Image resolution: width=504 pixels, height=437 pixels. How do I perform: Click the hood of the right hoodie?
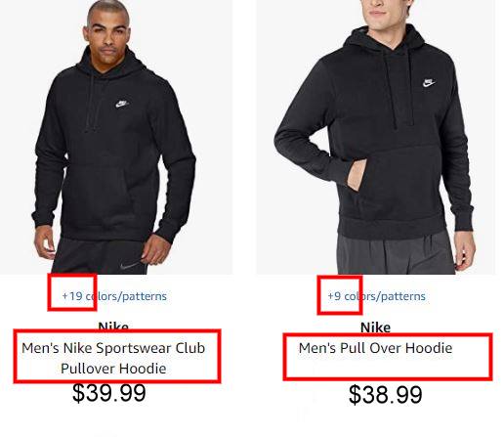point(393,37)
